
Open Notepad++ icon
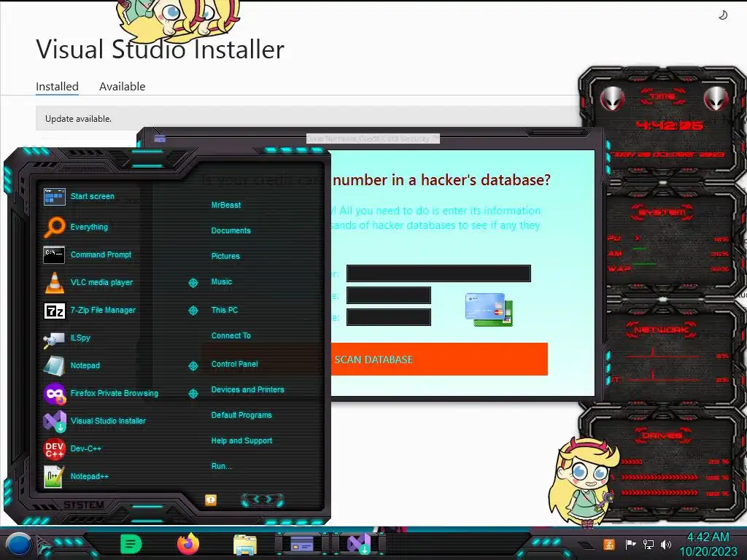tap(54, 476)
